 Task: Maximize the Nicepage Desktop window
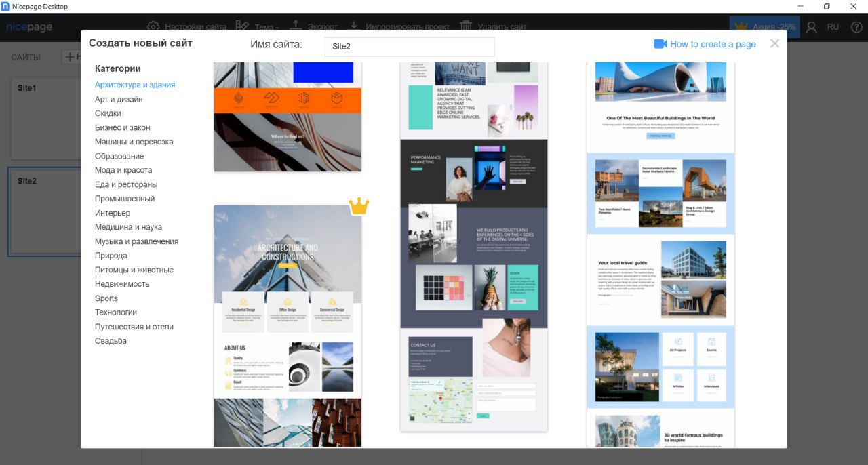(827, 6)
